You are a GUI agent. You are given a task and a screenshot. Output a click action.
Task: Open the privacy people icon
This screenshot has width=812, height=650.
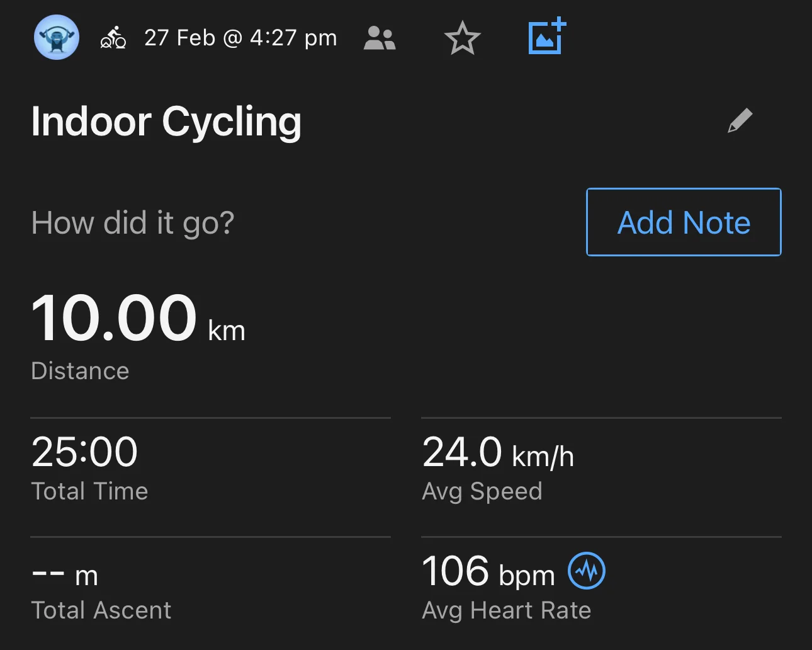(x=380, y=38)
